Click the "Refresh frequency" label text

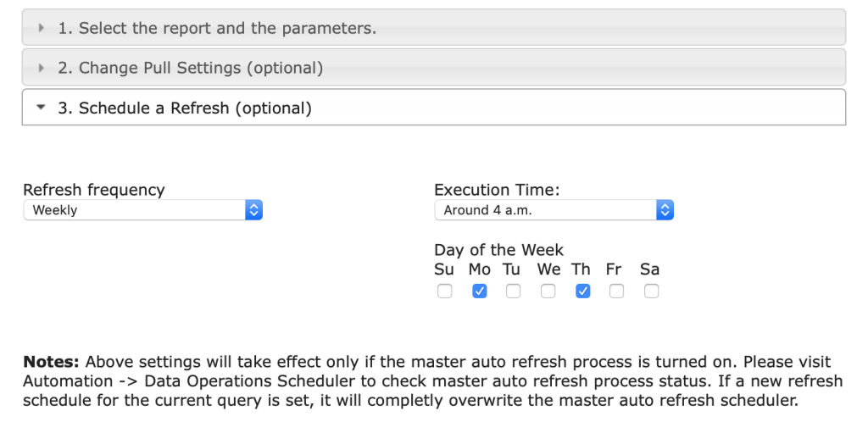coord(94,190)
